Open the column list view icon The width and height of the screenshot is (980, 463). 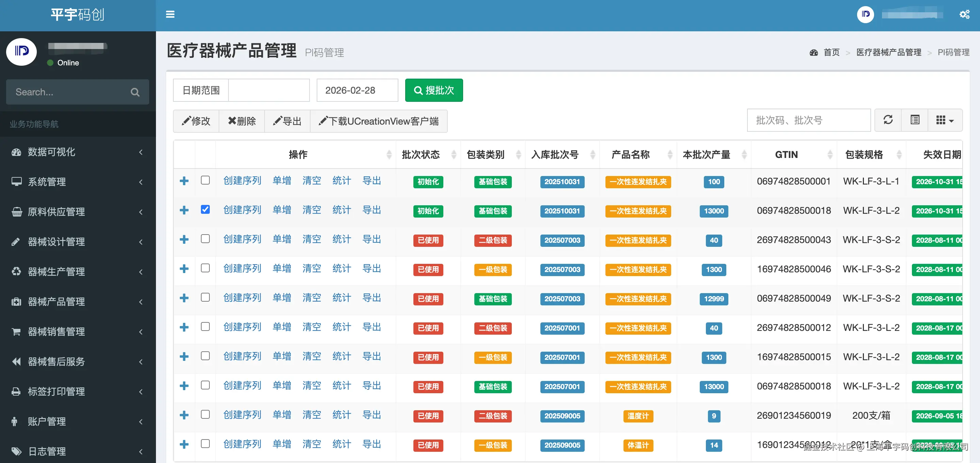point(915,120)
